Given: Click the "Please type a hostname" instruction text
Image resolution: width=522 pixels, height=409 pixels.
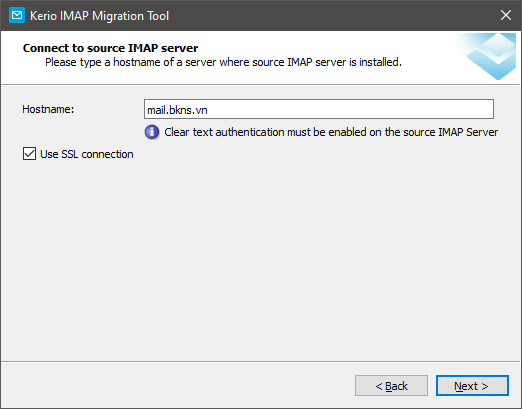Looking at the screenshot, I should click(223, 62).
